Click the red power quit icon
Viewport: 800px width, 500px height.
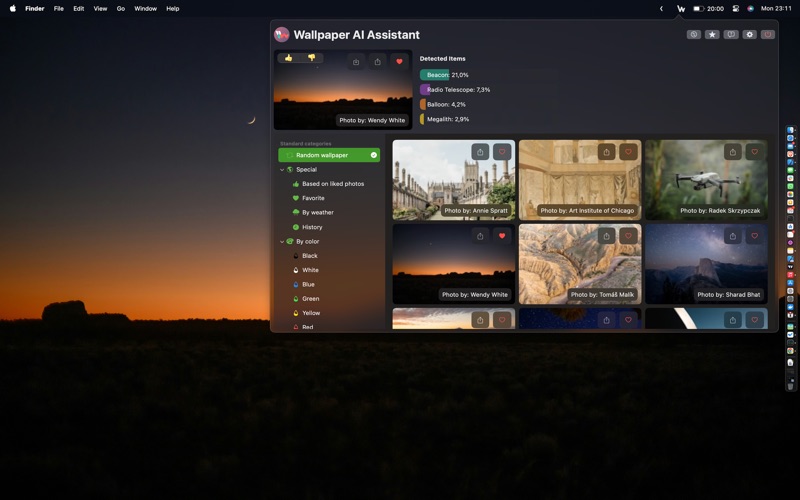(767, 35)
